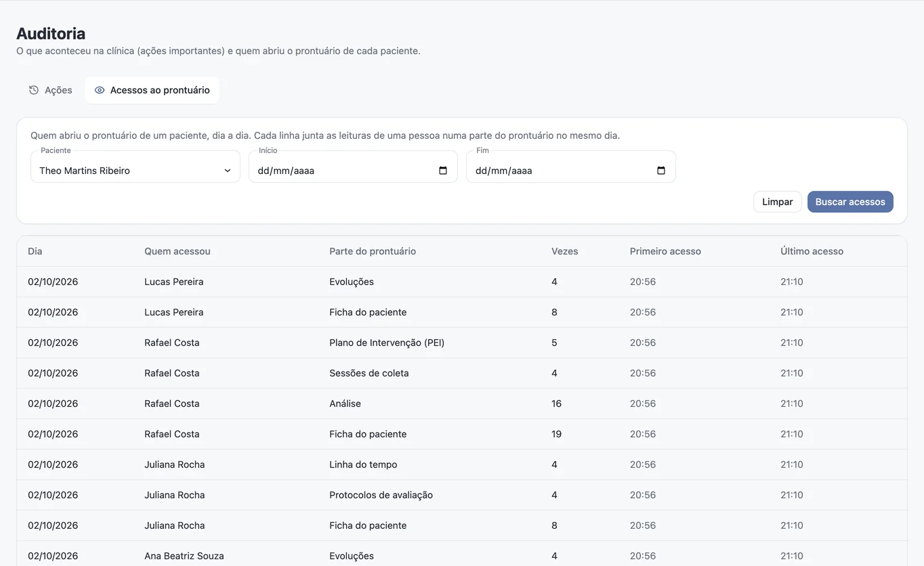Viewport: 924px width, 566px height.
Task: Click the Vezes column header
Action: 565,251
